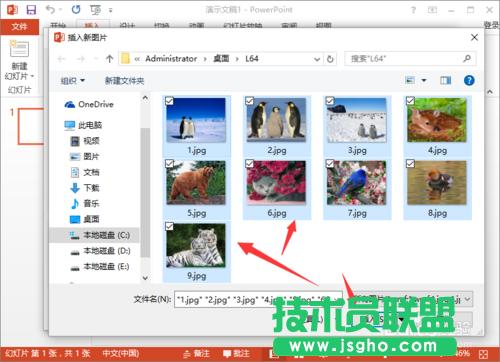Select 本地磁盘 (D:) drive
This screenshot has height=362, width=500.
100,251
